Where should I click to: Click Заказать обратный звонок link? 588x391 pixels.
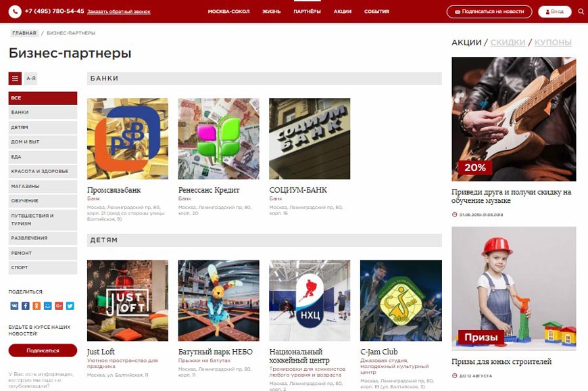point(119,11)
